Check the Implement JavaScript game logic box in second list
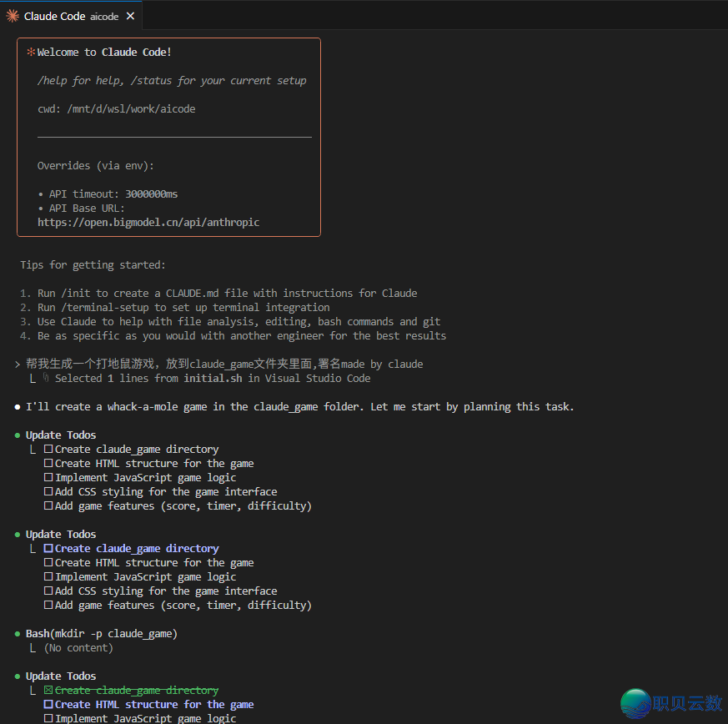This screenshot has width=728, height=724. (48, 577)
